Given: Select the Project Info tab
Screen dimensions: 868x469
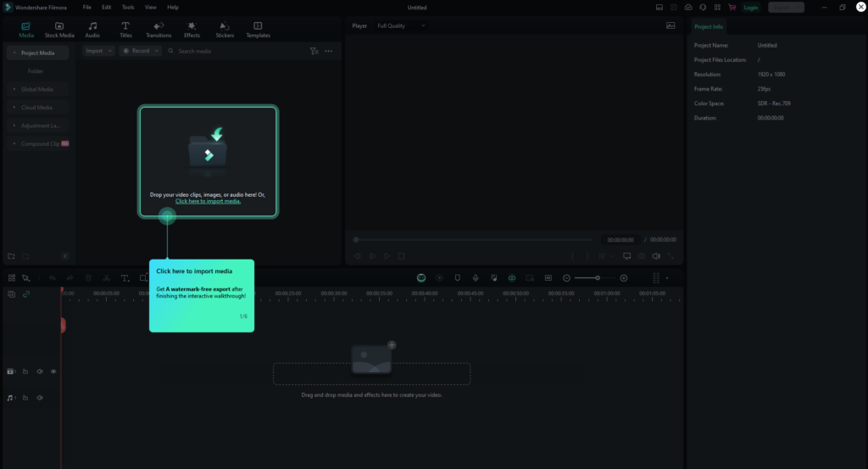Looking at the screenshot, I should coord(709,26).
